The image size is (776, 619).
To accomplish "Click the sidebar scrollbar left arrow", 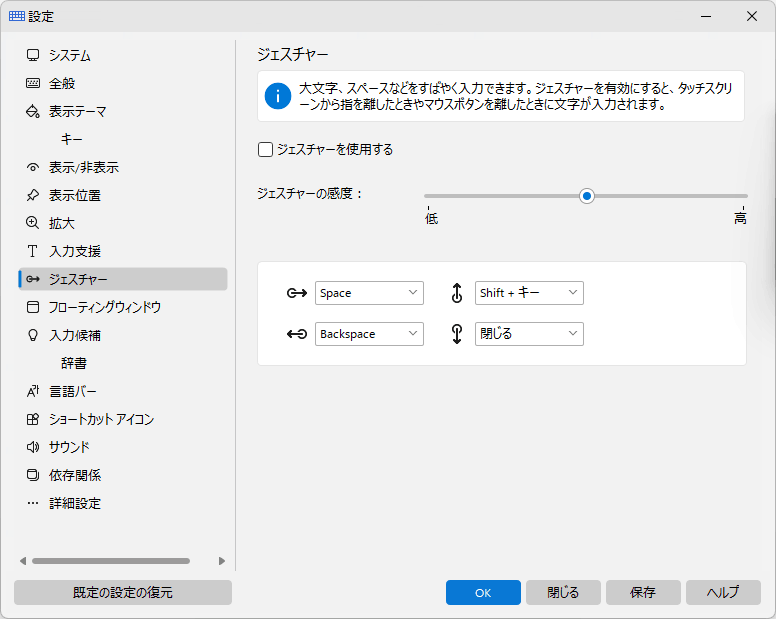I will (23, 561).
